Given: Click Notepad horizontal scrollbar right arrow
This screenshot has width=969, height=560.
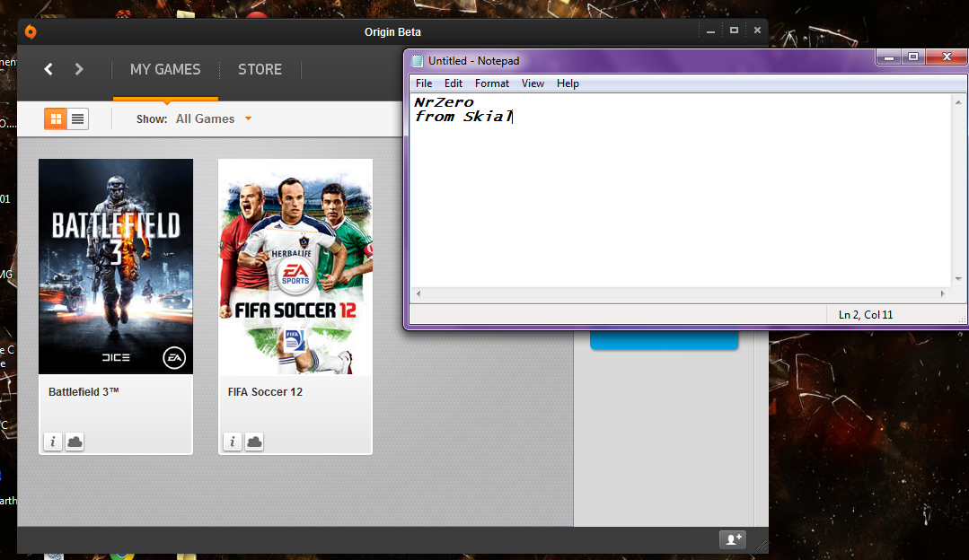Looking at the screenshot, I should pos(943,293).
